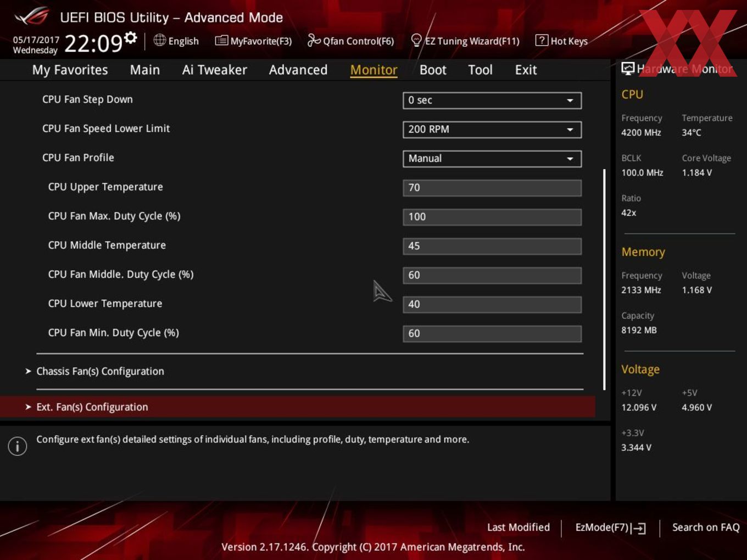Click the CPU Fan Step Down label
This screenshot has height=560, width=747.
pyautogui.click(x=87, y=99)
